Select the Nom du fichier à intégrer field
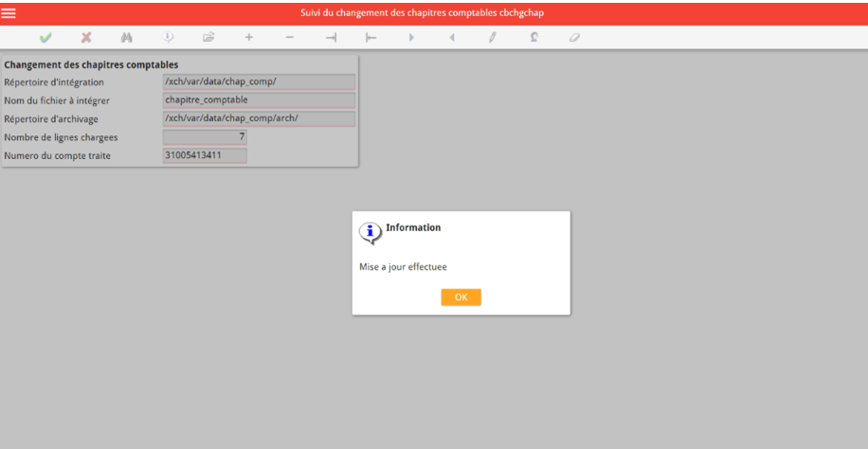The width and height of the screenshot is (868, 449). click(259, 100)
